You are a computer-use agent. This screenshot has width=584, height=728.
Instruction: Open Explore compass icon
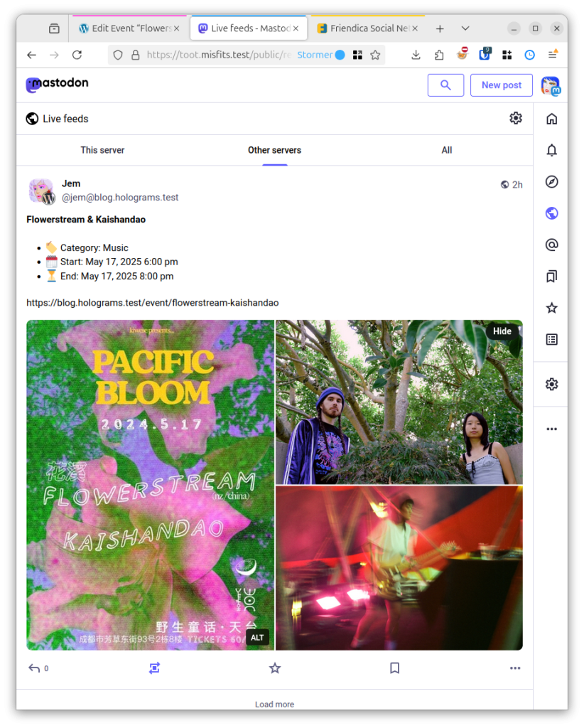(x=551, y=181)
